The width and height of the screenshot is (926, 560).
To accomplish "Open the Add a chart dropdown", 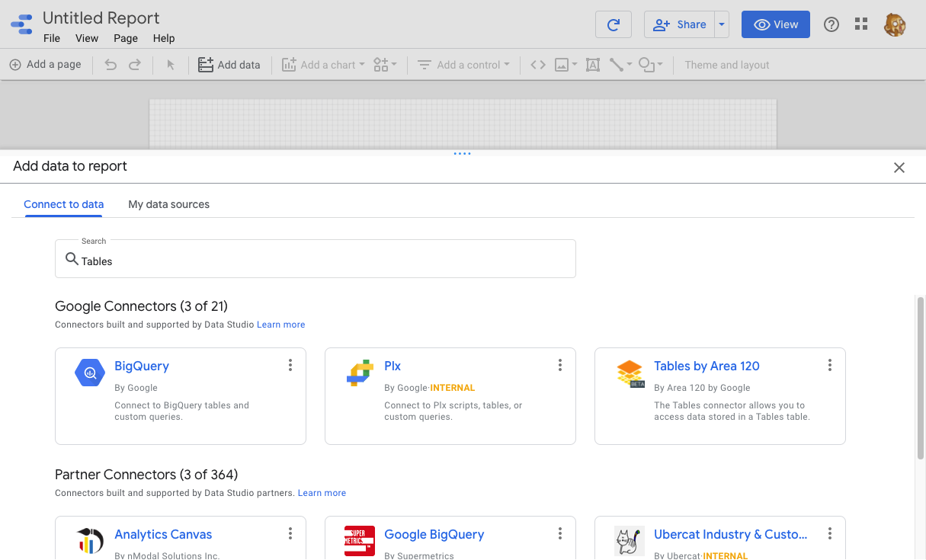I will coord(324,65).
